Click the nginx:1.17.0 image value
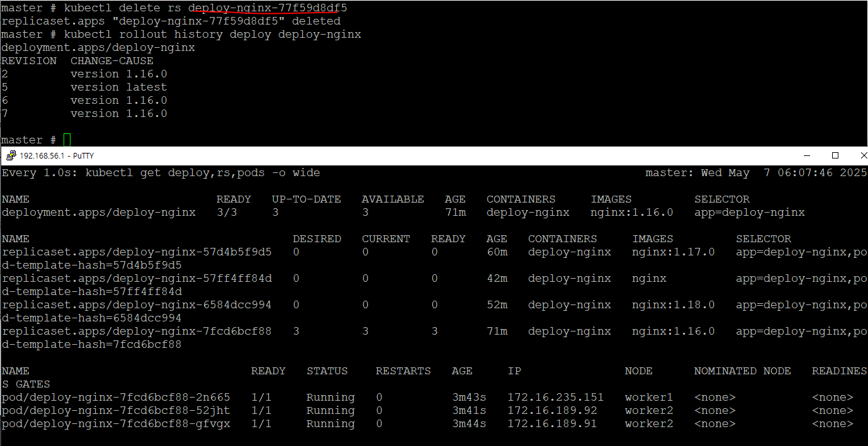868x446 pixels. [x=674, y=252]
